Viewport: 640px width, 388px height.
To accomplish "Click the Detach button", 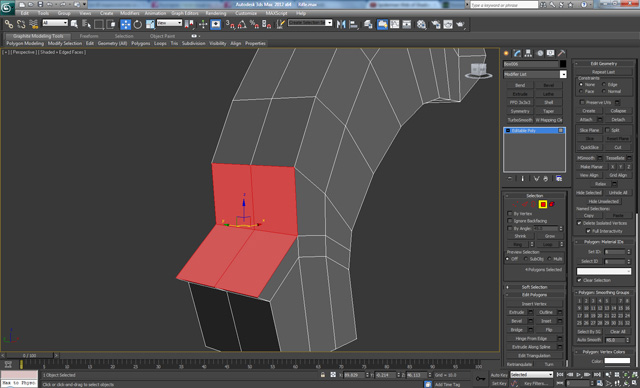I will [618, 120].
